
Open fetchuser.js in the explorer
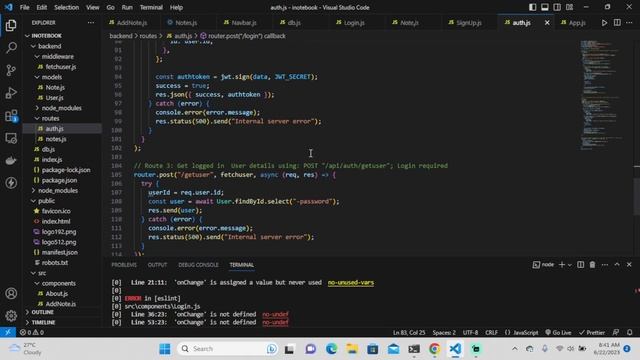pyautogui.click(x=62, y=67)
